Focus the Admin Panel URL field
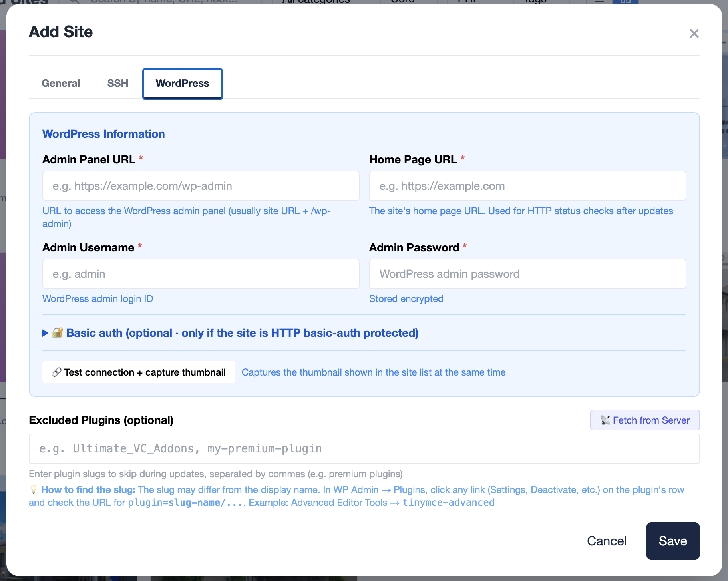 click(x=201, y=186)
